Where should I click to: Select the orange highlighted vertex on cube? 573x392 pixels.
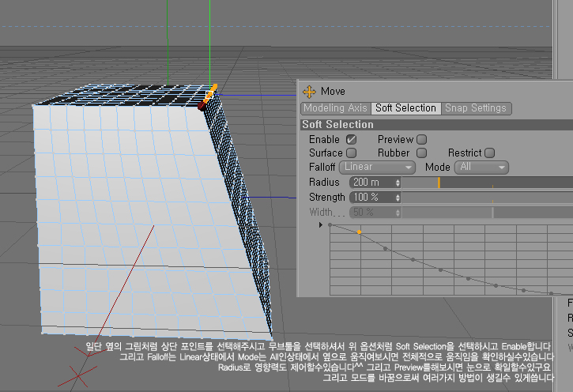(211, 88)
